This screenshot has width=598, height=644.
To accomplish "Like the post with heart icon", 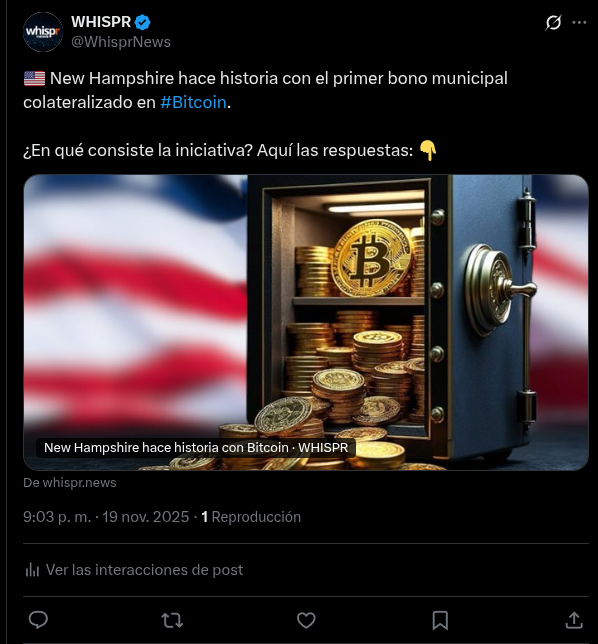I will (306, 620).
